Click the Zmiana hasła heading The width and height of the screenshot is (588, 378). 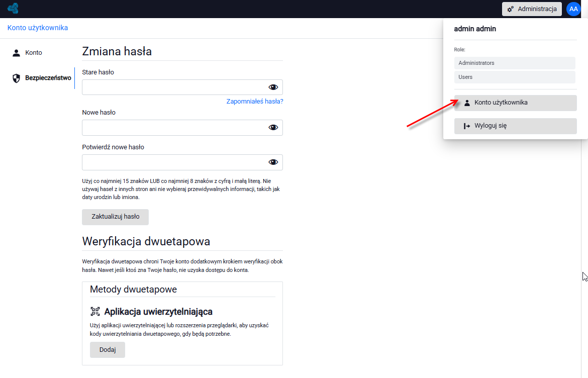point(117,51)
